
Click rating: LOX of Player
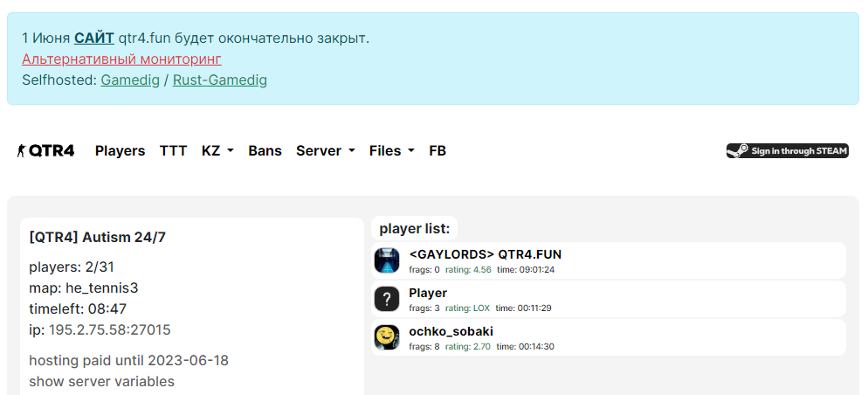[x=468, y=308]
